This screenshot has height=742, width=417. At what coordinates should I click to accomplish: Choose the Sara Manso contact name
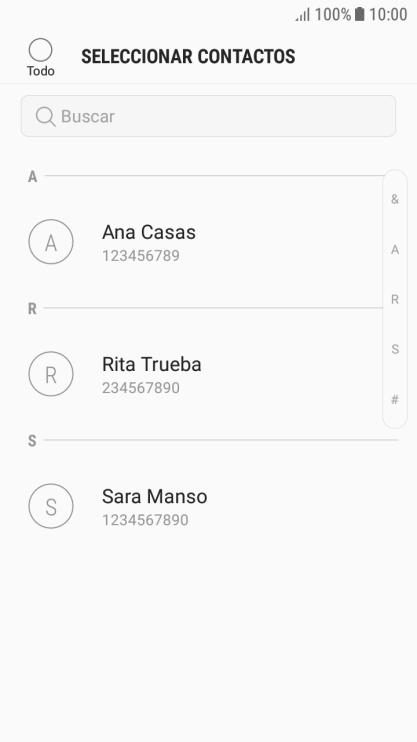[154, 496]
